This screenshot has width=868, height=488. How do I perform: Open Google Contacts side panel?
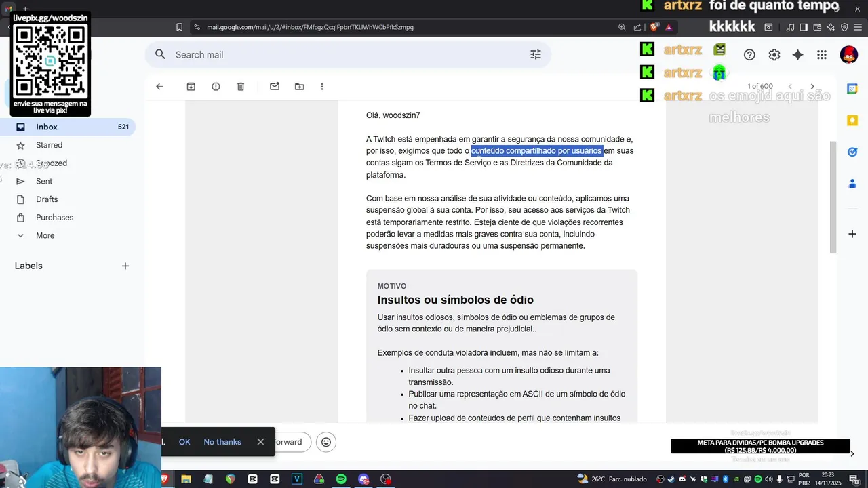tap(852, 184)
